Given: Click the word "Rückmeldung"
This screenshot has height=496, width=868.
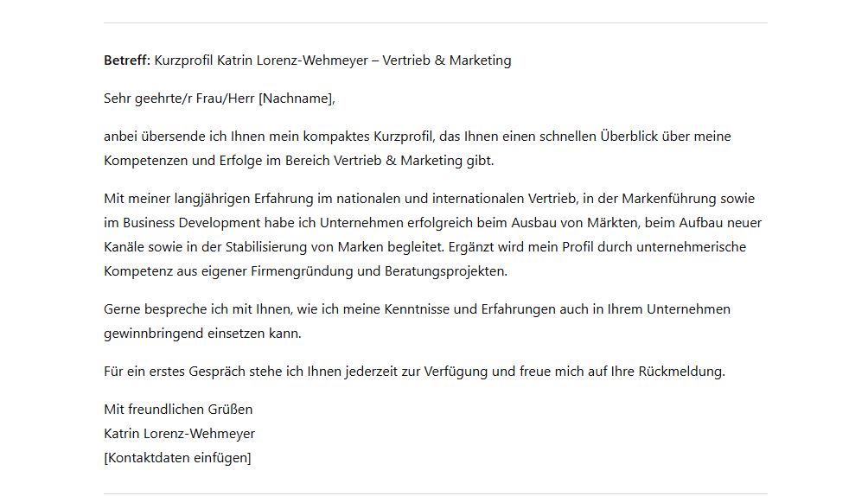Looking at the screenshot, I should coord(680,372).
